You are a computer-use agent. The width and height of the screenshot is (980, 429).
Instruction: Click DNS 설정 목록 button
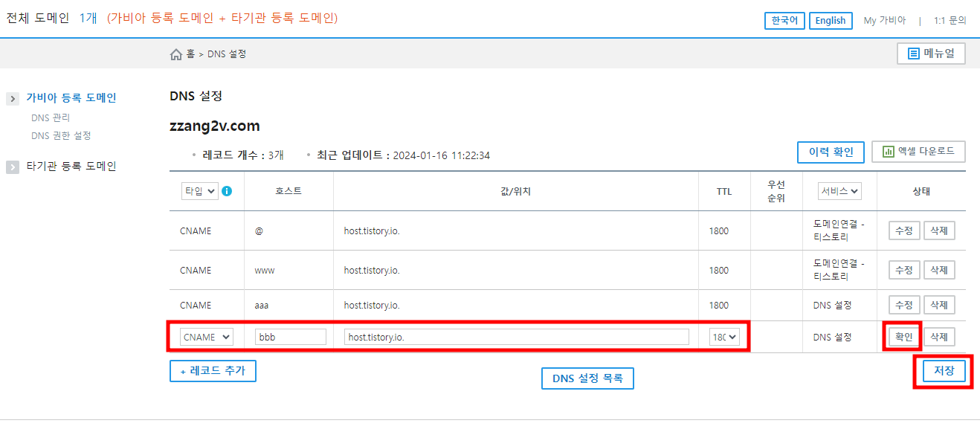(587, 378)
